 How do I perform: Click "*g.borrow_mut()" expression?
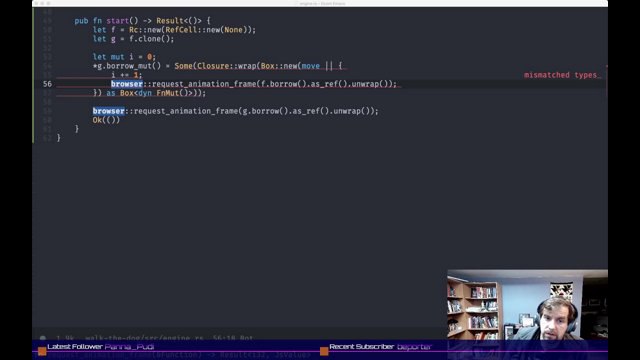click(127, 66)
